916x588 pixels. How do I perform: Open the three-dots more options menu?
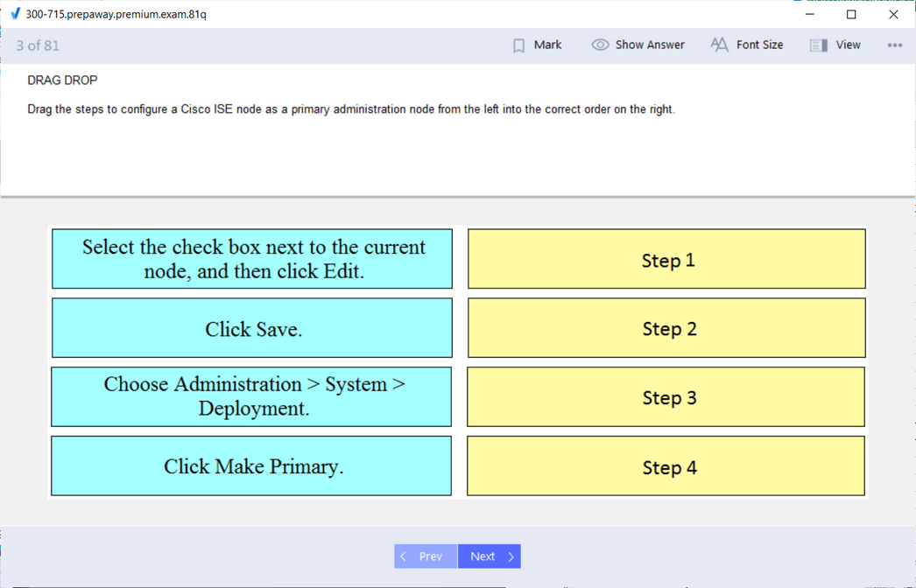point(894,45)
